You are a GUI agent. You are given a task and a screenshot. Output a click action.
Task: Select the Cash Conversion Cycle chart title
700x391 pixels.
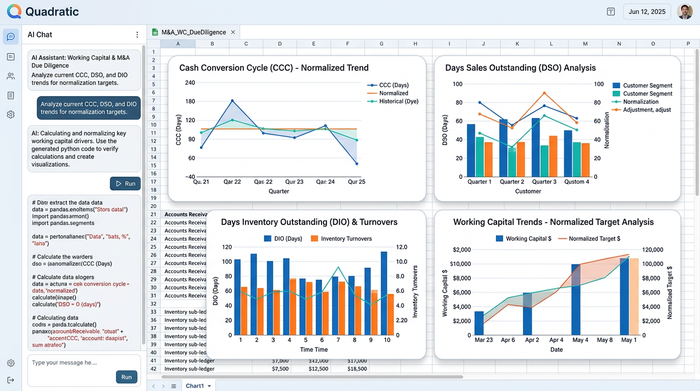274,68
